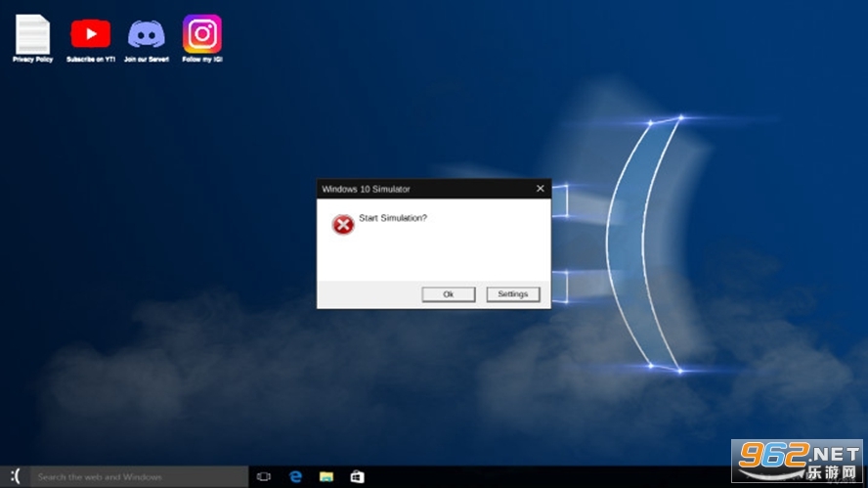Focus the 'Search the web and Windows' box
The image size is (868, 488).
(137, 477)
